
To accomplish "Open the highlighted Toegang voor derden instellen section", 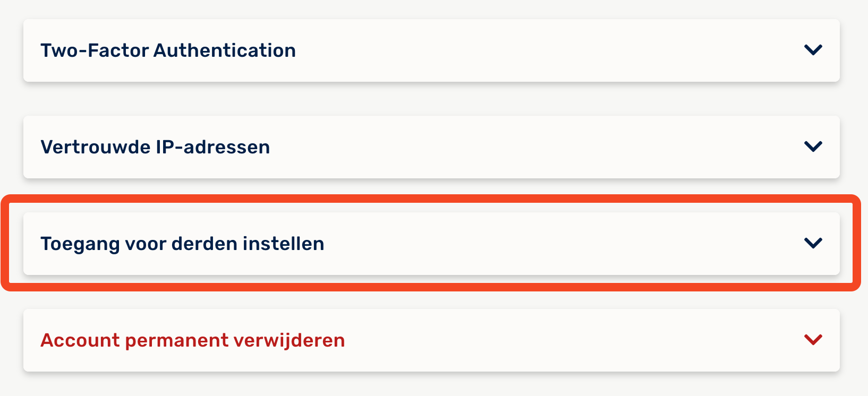I will coord(813,243).
